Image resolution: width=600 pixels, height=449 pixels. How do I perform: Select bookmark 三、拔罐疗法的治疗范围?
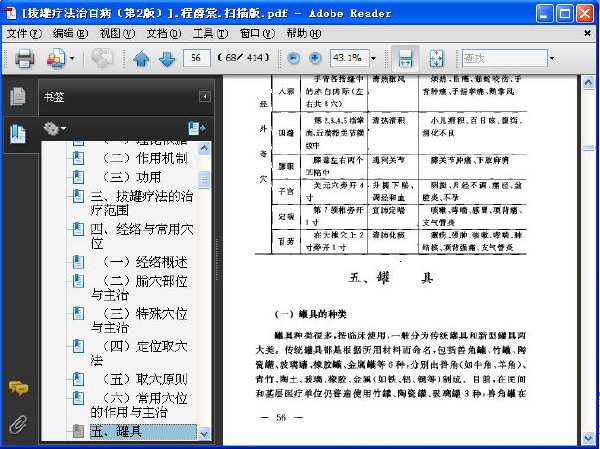pyautogui.click(x=142, y=203)
